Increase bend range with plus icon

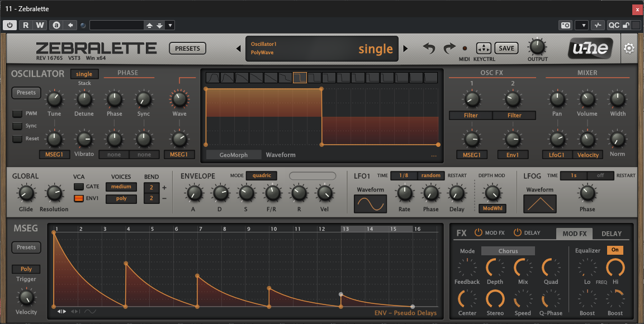coord(164,188)
